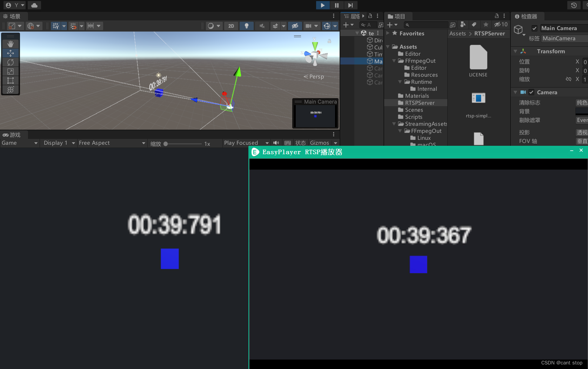Image resolution: width=588 pixels, height=369 pixels.
Task: Select the Rotate tool
Action: point(11,62)
